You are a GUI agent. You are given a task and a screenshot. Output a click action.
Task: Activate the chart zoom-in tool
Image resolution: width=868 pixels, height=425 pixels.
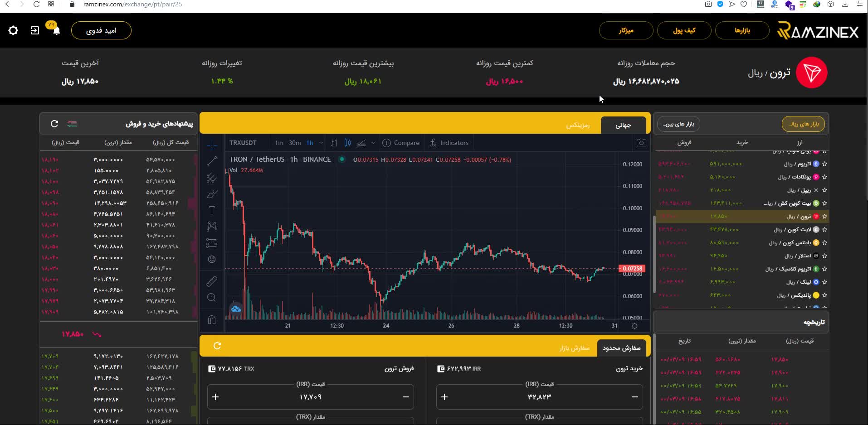coord(212,298)
